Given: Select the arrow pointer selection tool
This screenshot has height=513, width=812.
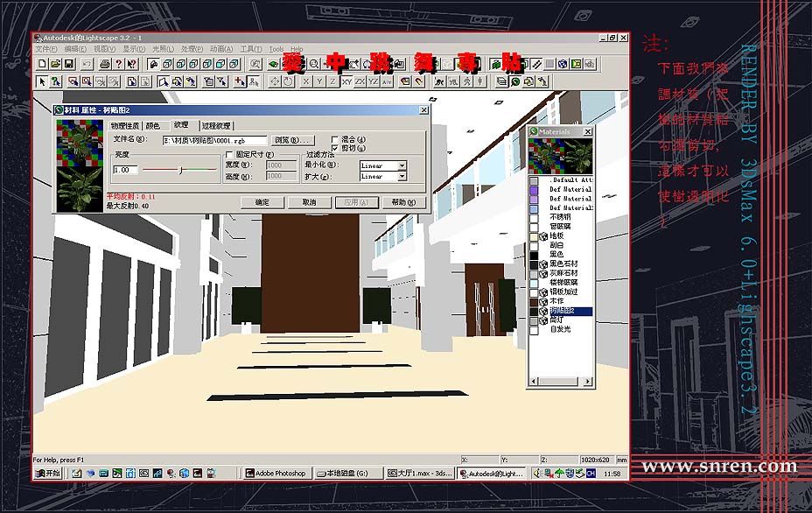Looking at the screenshot, I should (x=42, y=81).
